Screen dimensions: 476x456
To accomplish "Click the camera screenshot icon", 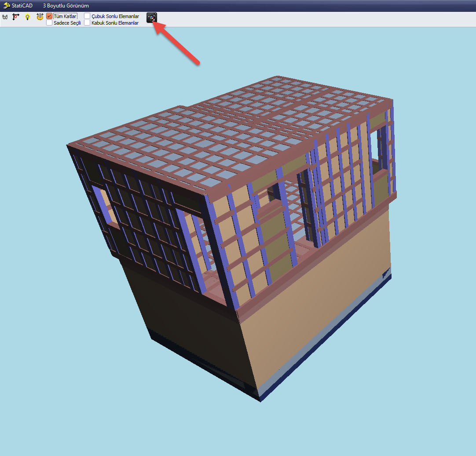I will click(x=152, y=18).
